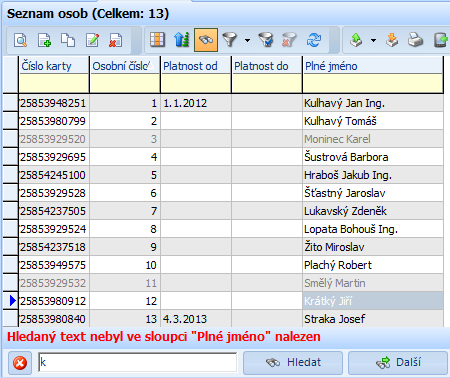Click the filter field under Platnost do
The image size is (450, 378).
267,83
